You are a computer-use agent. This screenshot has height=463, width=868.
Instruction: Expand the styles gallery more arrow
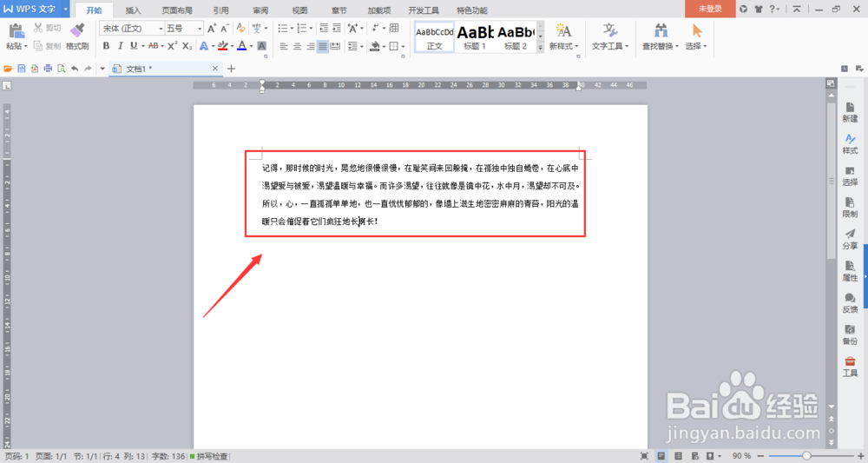click(540, 48)
